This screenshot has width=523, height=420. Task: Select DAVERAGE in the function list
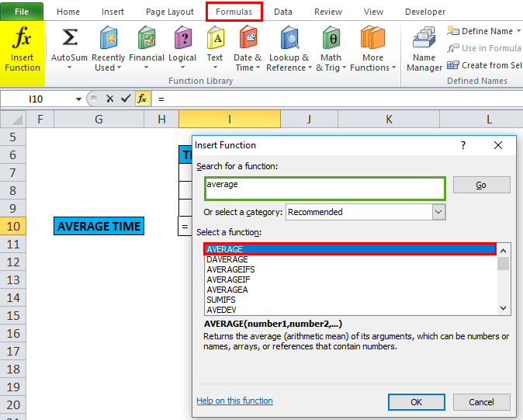pos(350,259)
